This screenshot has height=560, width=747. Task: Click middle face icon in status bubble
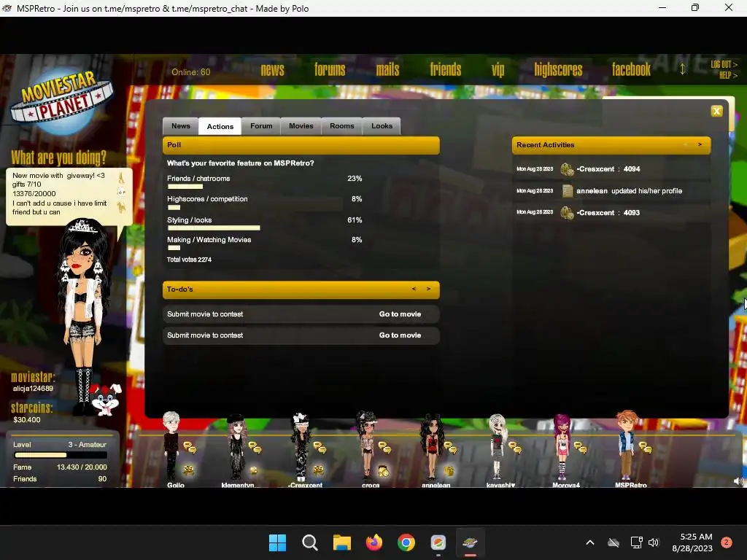point(122,192)
